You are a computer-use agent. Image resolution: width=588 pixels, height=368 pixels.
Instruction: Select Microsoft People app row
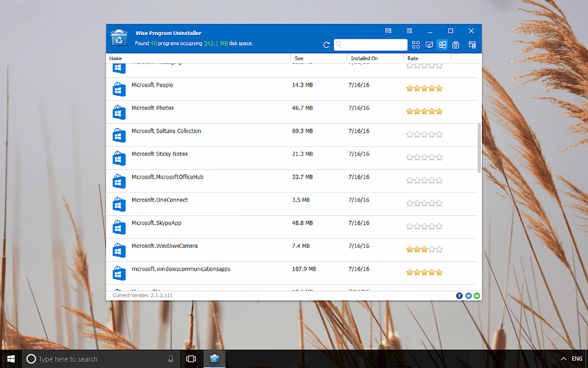coord(292,89)
